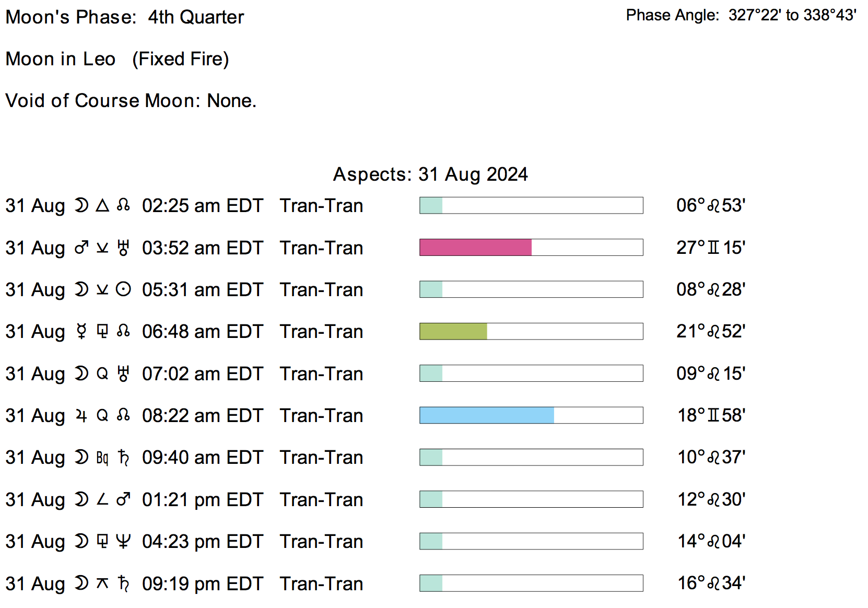
Task: Select the Mercury glyph in the 06:48 am row
Action: tap(81, 331)
